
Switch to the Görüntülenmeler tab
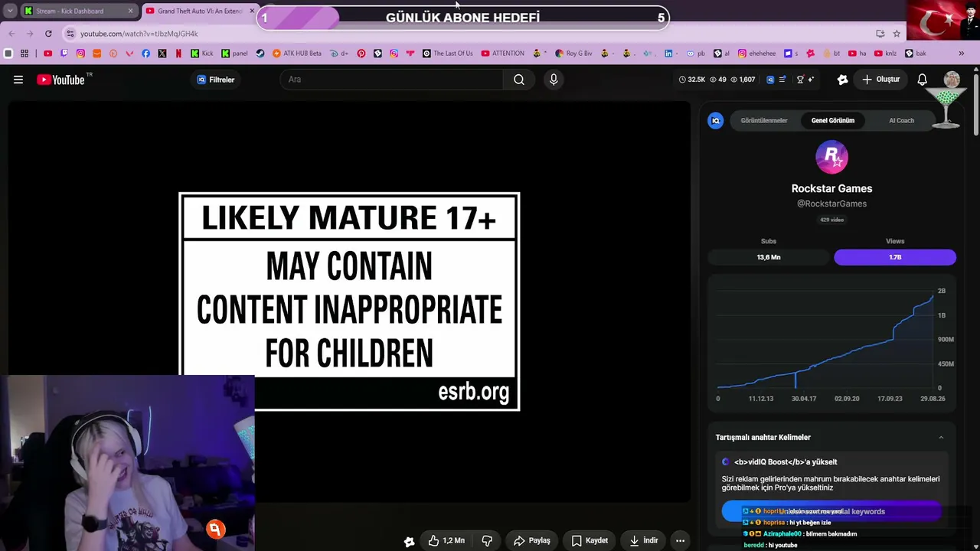pos(764,120)
